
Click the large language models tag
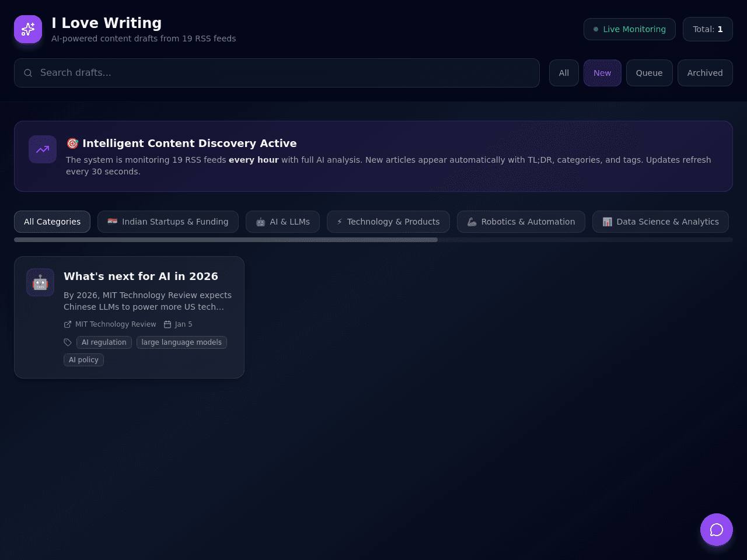coord(181,342)
